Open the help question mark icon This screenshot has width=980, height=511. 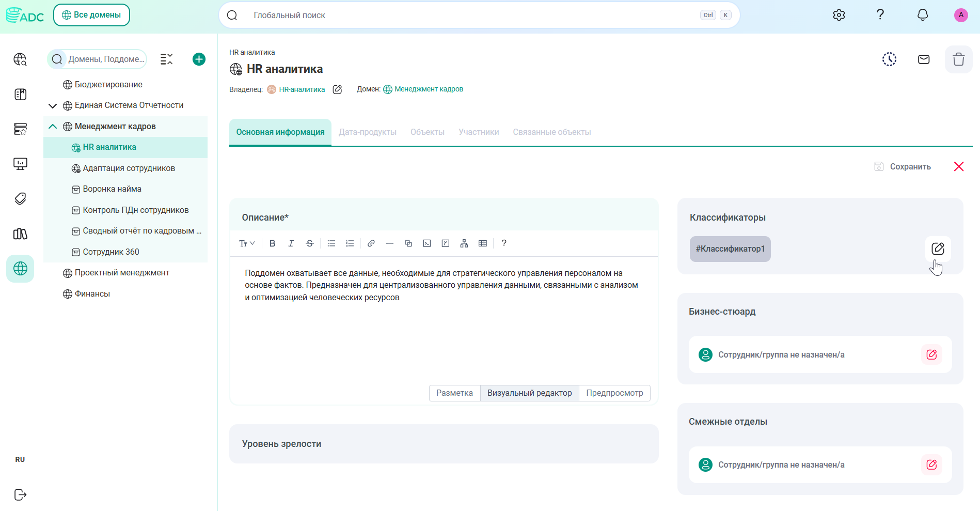[880, 14]
